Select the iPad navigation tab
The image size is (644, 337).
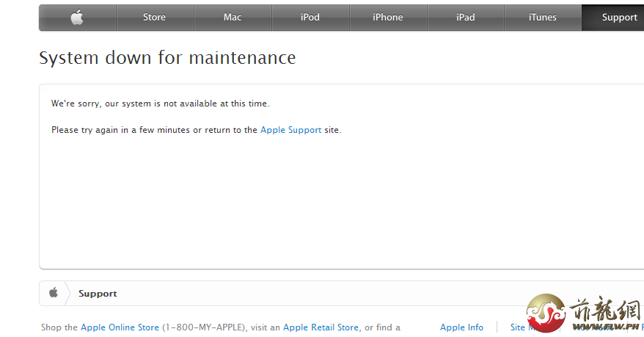(x=465, y=18)
